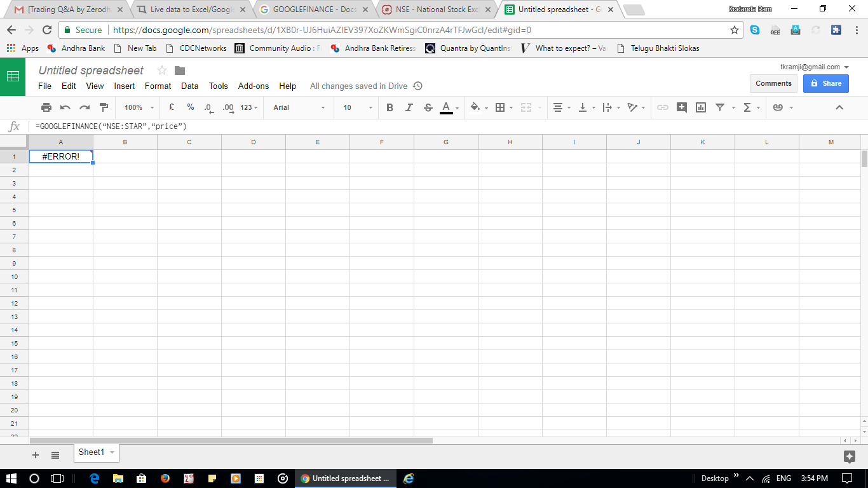Click the formula bar input field

381,126
